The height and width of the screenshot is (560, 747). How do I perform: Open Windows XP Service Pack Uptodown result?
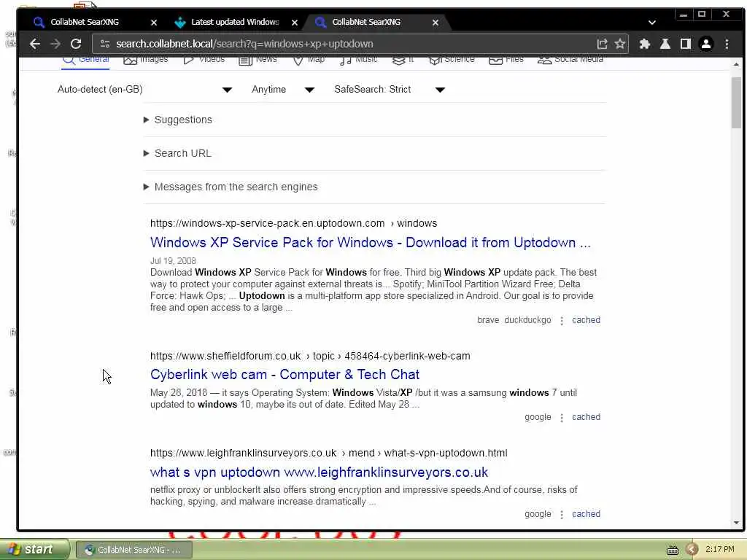[x=370, y=242]
